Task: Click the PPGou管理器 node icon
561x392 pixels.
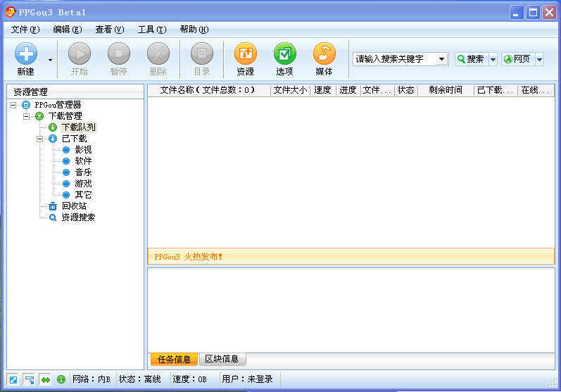Action: 26,105
